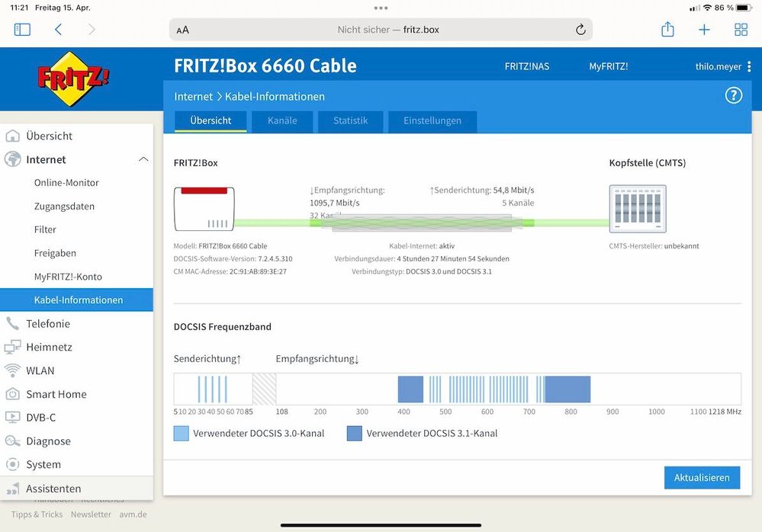Screen dimensions: 762x532
Task: Open the AA reader text-size menu
Action: pyautogui.click(x=183, y=30)
